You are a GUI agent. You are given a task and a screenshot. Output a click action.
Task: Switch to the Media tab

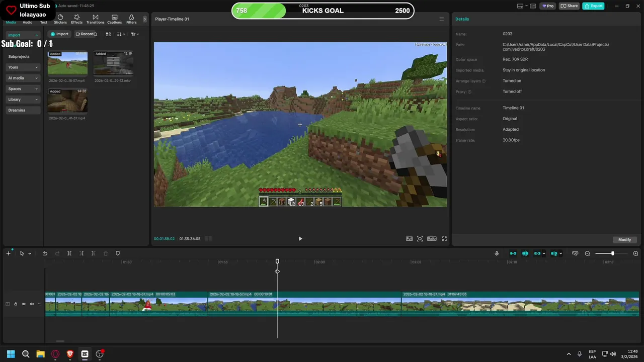[x=11, y=22]
